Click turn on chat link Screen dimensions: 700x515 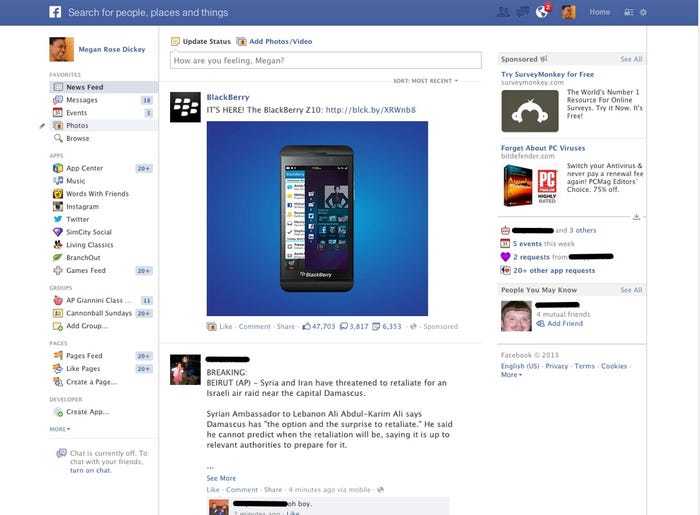coord(91,470)
